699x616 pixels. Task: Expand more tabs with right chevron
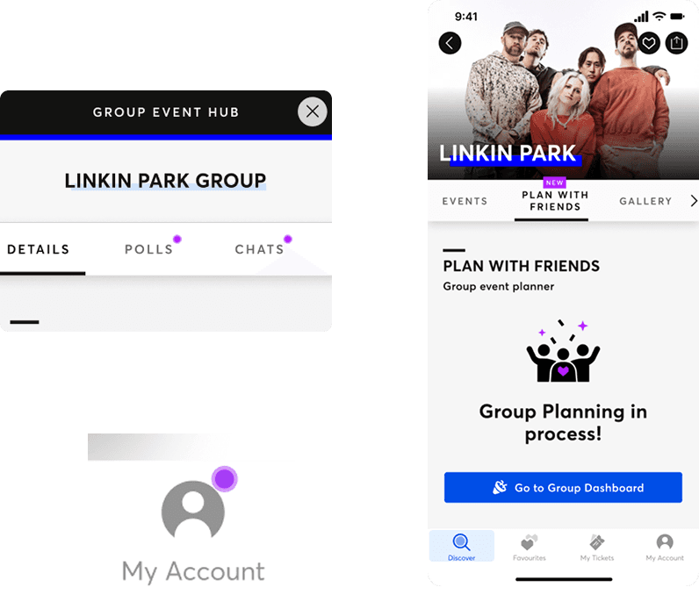pyautogui.click(x=693, y=201)
